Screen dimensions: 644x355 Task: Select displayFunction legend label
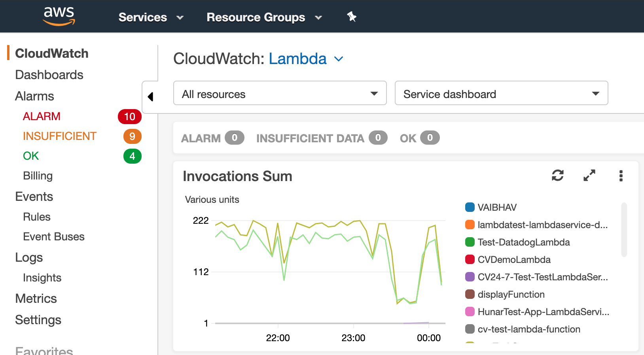click(x=511, y=295)
